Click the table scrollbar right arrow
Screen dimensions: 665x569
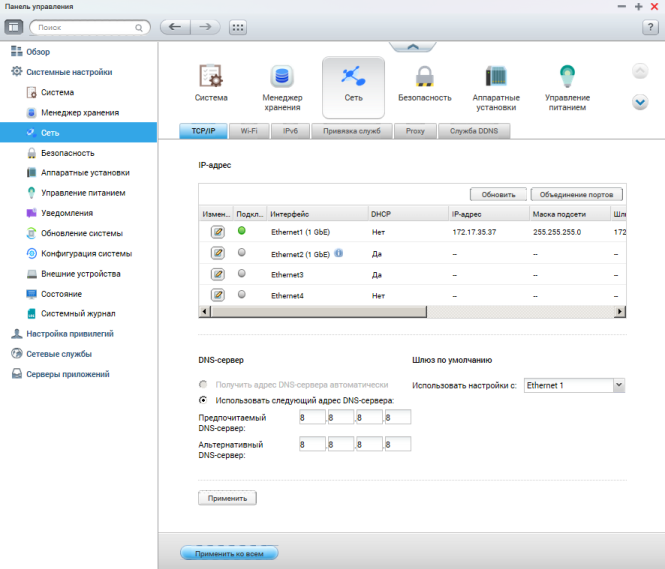click(x=620, y=312)
